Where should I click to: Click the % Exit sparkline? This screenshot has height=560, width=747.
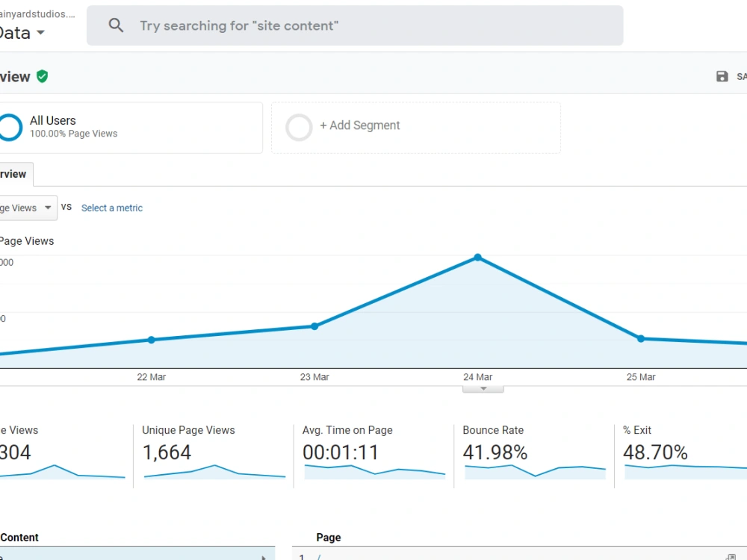(x=686, y=471)
